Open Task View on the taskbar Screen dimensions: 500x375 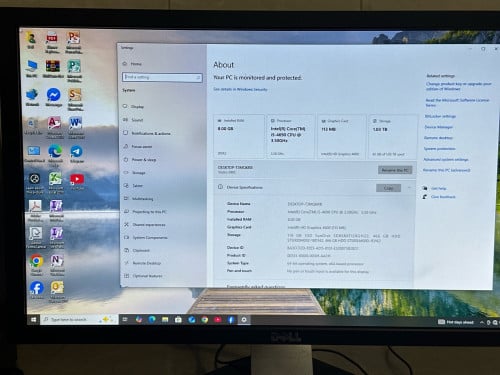click(x=125, y=319)
